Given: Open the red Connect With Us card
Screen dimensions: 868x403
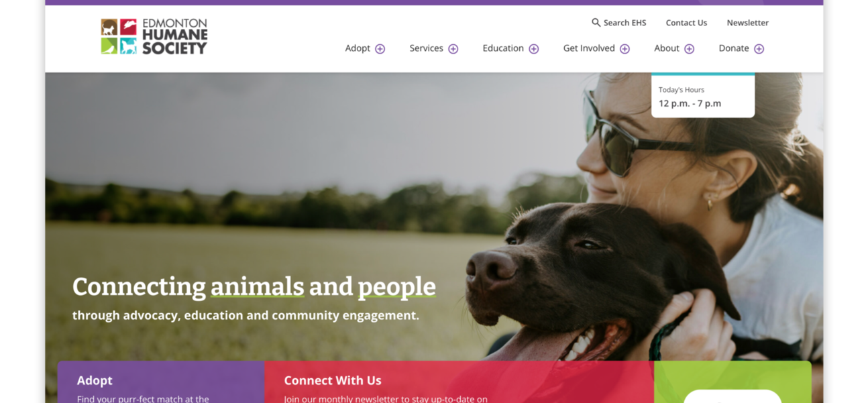Looking at the screenshot, I should (459, 382).
